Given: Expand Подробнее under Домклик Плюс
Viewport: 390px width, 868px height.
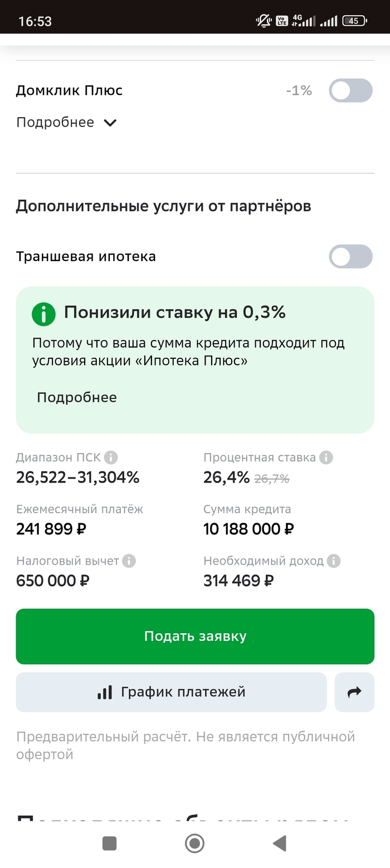Looking at the screenshot, I should pyautogui.click(x=55, y=123).
